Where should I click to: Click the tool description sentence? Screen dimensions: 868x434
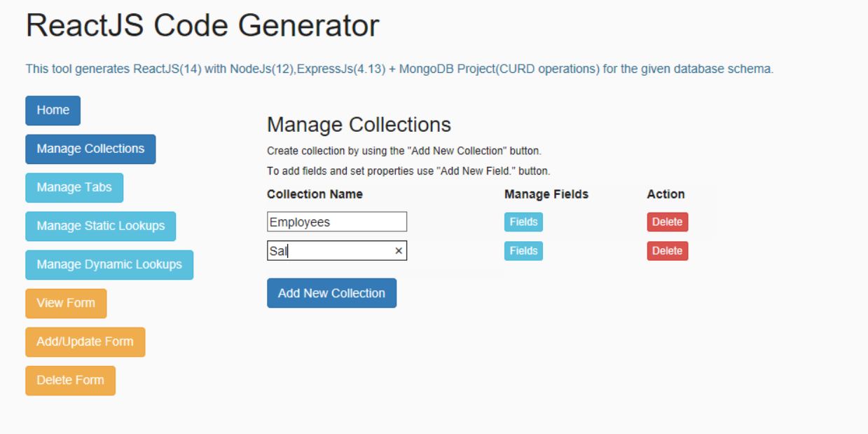[x=399, y=69]
